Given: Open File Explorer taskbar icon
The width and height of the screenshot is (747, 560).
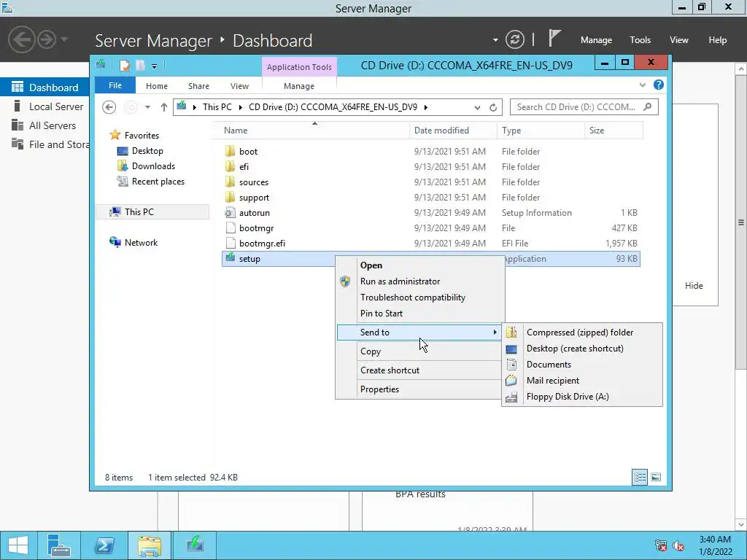Looking at the screenshot, I should tap(150, 545).
